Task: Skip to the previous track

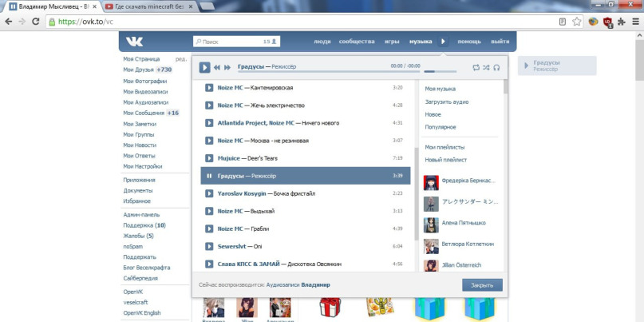Action: tap(216, 68)
